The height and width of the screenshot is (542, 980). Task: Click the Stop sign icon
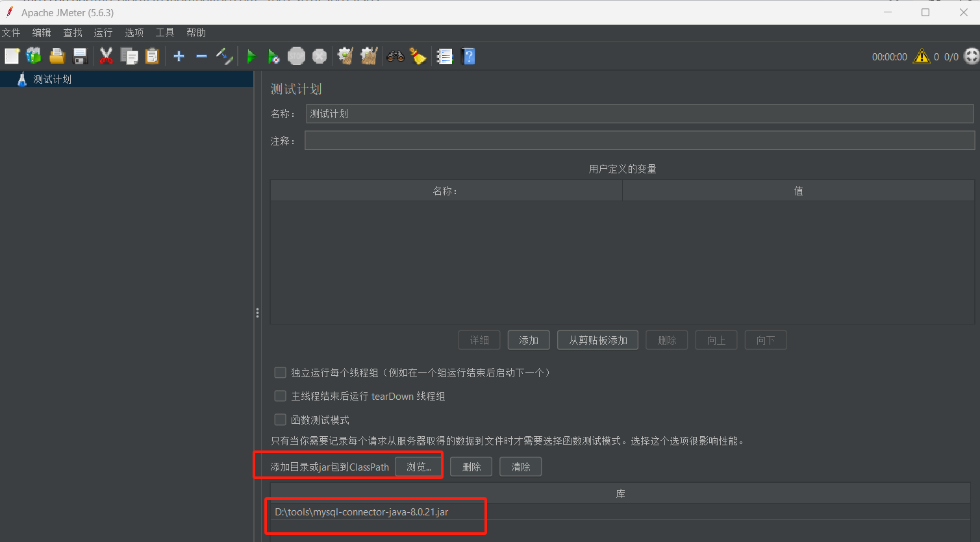(x=297, y=56)
